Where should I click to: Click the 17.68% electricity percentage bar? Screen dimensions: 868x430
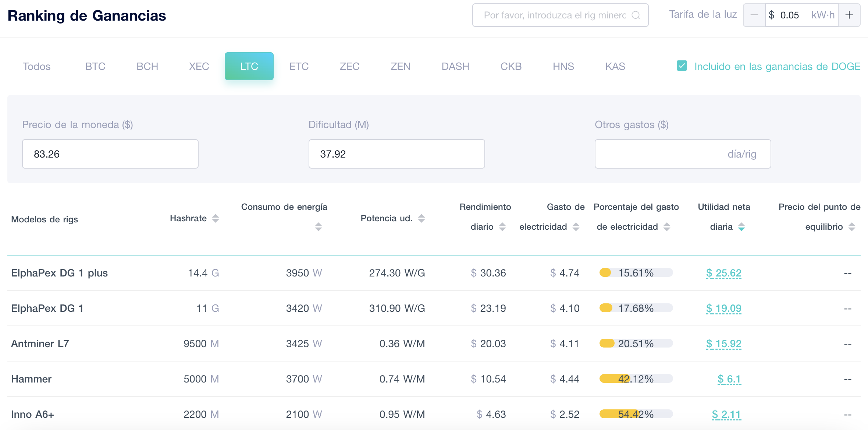[x=636, y=308]
